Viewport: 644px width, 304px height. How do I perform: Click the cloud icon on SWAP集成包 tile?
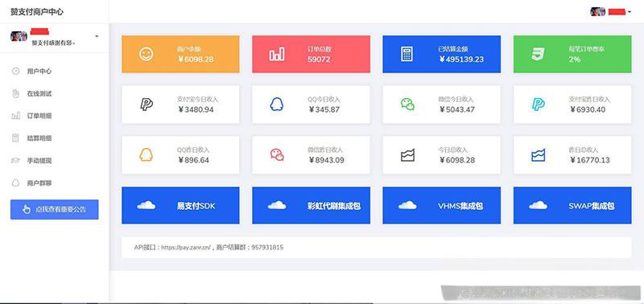point(538,205)
